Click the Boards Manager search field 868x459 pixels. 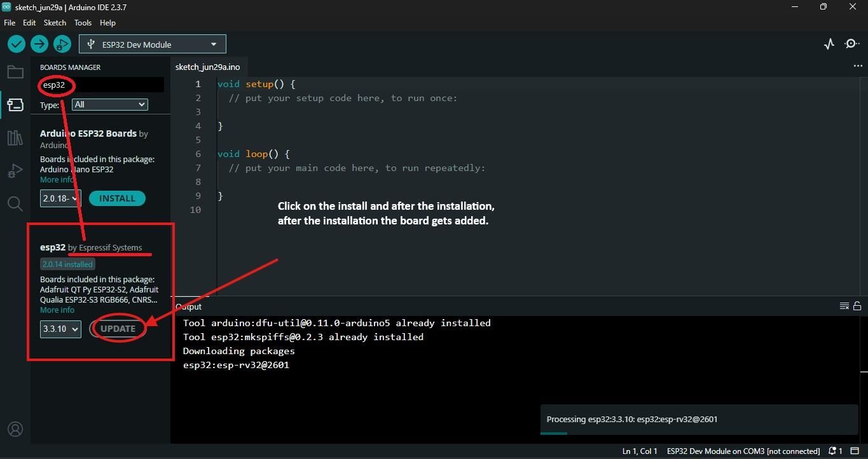click(x=102, y=85)
